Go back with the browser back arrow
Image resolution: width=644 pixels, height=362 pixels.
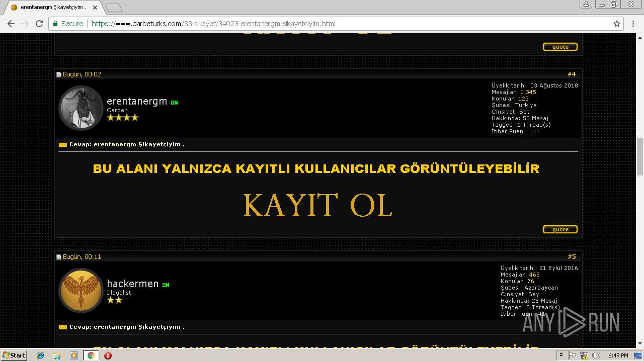[11, 24]
